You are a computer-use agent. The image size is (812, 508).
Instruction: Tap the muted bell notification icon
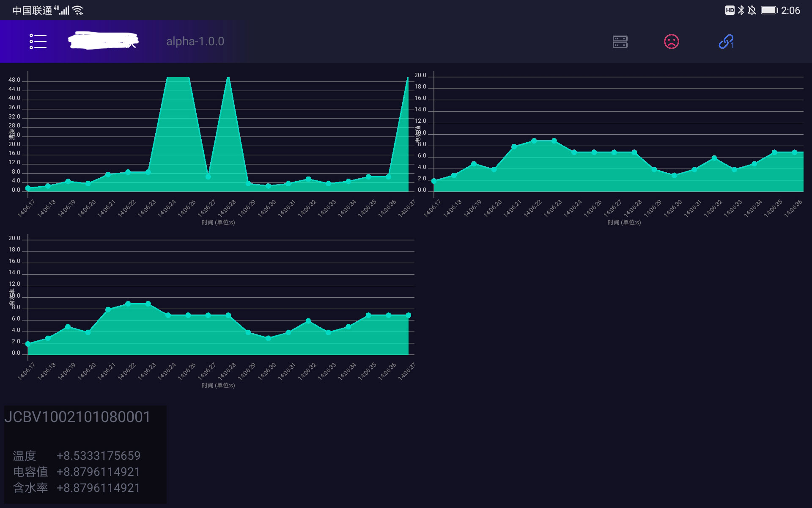(x=752, y=10)
